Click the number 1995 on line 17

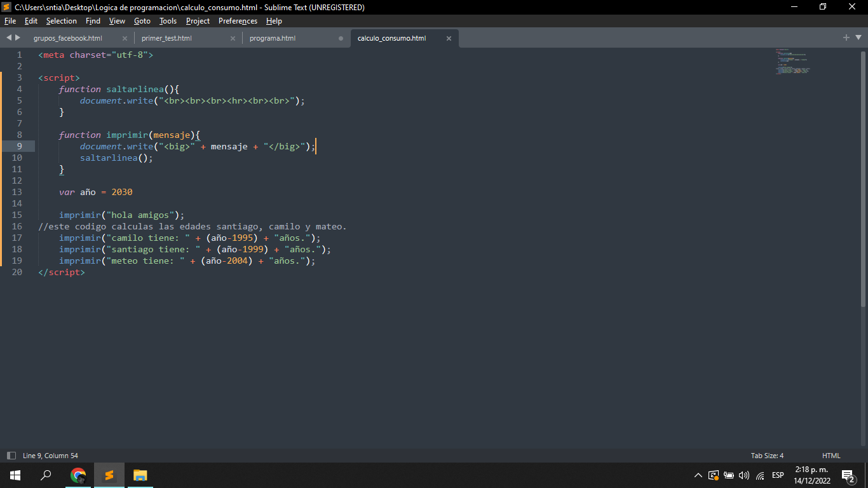(243, 238)
